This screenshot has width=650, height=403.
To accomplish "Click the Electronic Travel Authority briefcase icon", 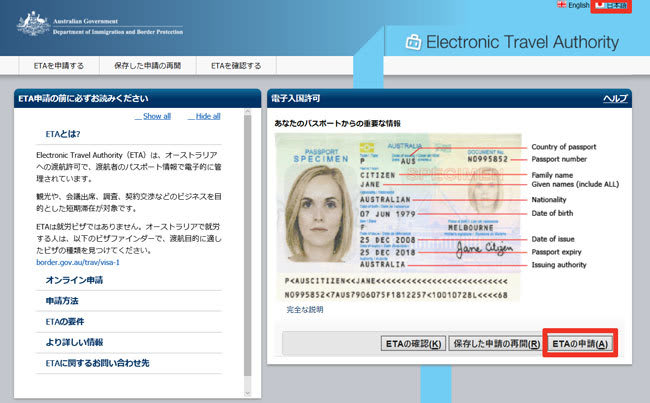I will click(413, 42).
